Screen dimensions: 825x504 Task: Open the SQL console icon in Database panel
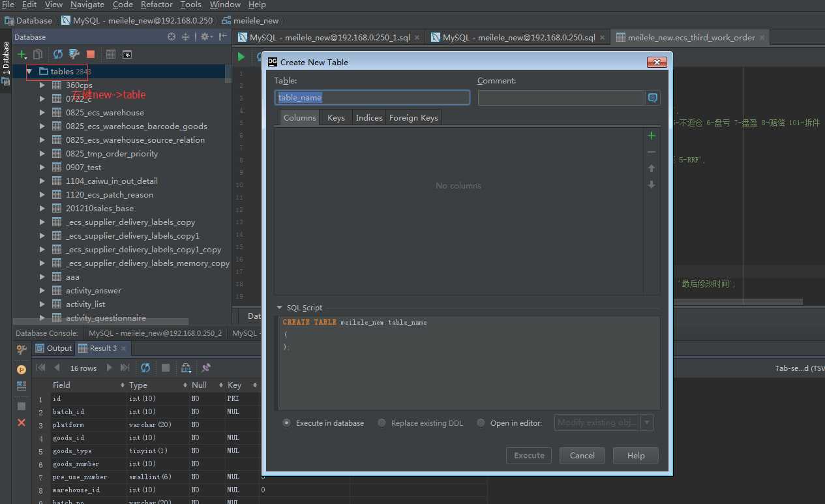tap(127, 55)
